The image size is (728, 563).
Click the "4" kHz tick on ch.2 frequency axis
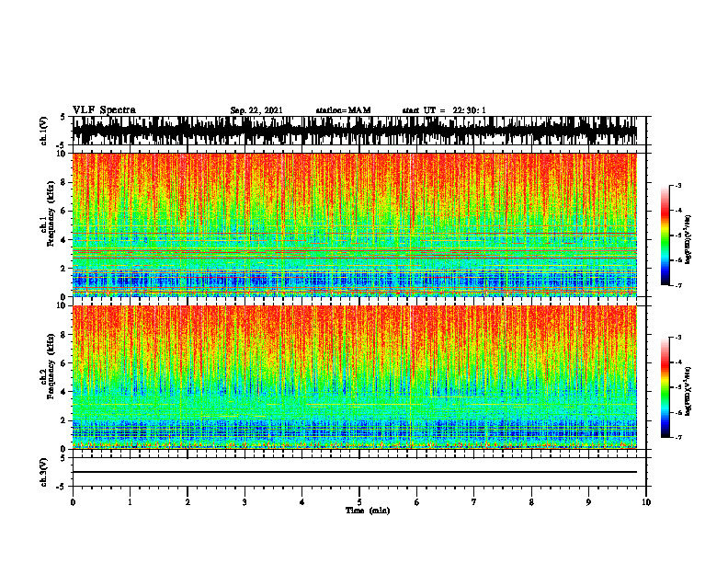pyautogui.click(x=64, y=392)
